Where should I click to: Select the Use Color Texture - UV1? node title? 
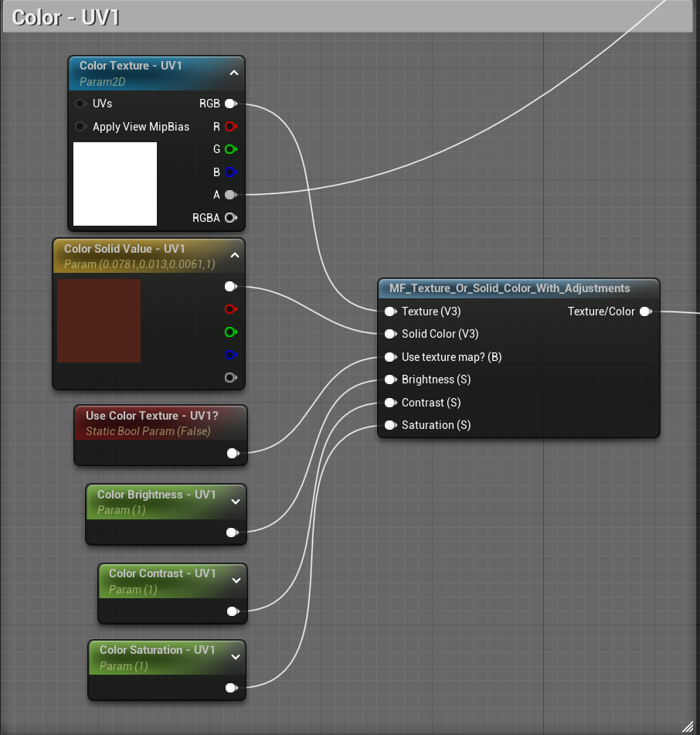pyautogui.click(x=151, y=415)
